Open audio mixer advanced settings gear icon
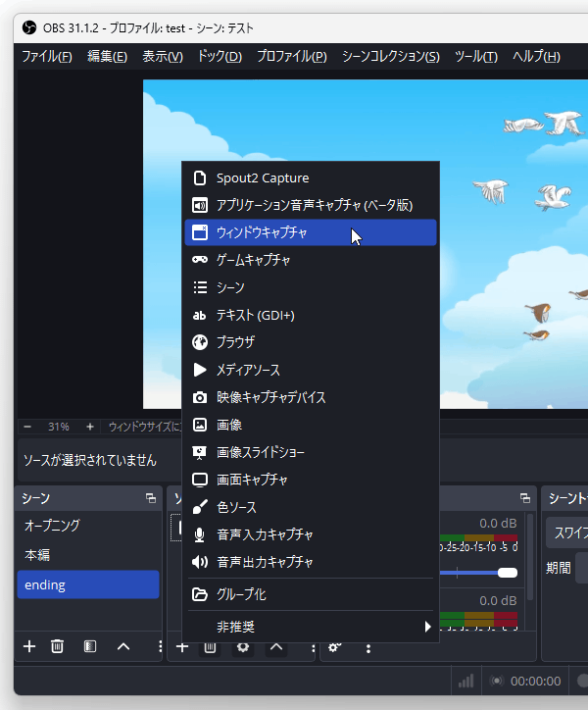588x710 pixels. click(x=334, y=647)
